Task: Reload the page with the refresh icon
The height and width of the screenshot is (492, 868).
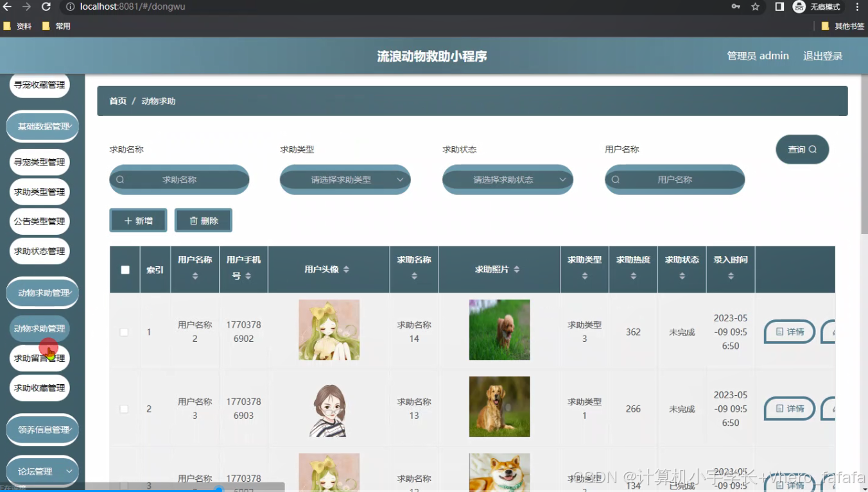Action: point(46,7)
